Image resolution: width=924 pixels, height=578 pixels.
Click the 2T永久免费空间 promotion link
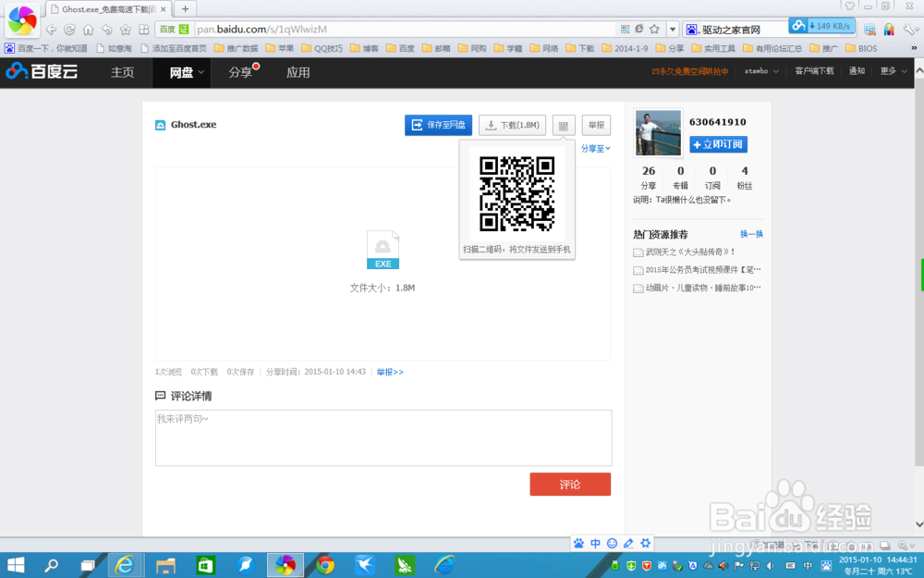689,71
